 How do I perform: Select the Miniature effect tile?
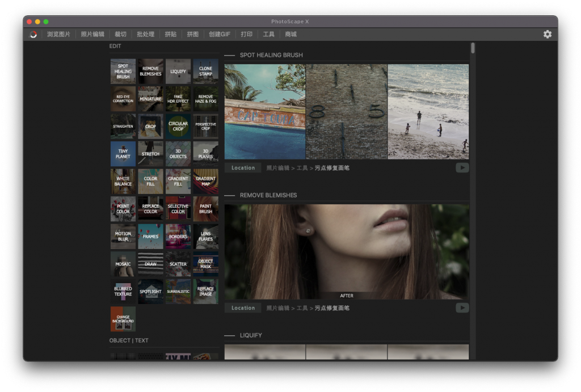pyautogui.click(x=150, y=99)
